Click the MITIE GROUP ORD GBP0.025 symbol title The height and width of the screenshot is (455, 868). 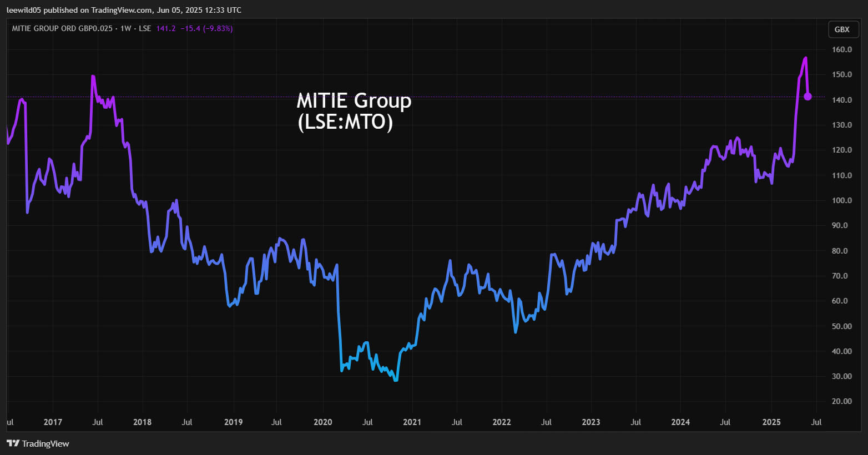pyautogui.click(x=62, y=28)
